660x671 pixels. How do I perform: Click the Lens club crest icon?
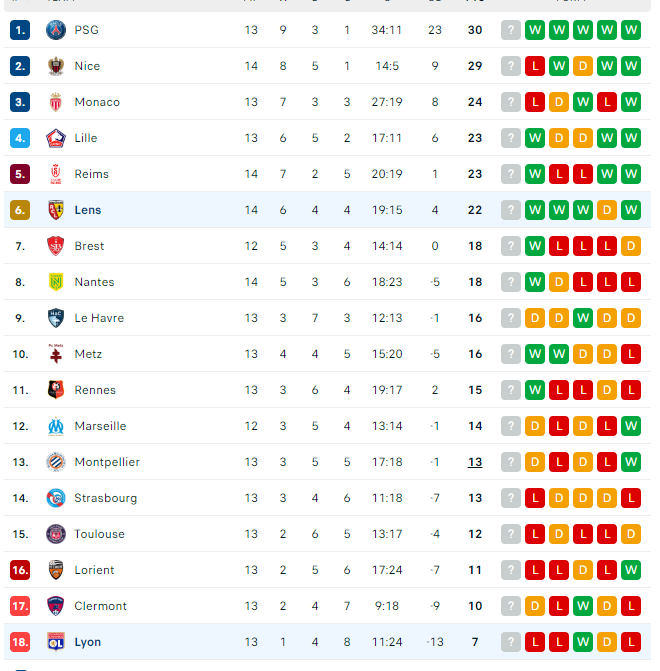click(55, 210)
